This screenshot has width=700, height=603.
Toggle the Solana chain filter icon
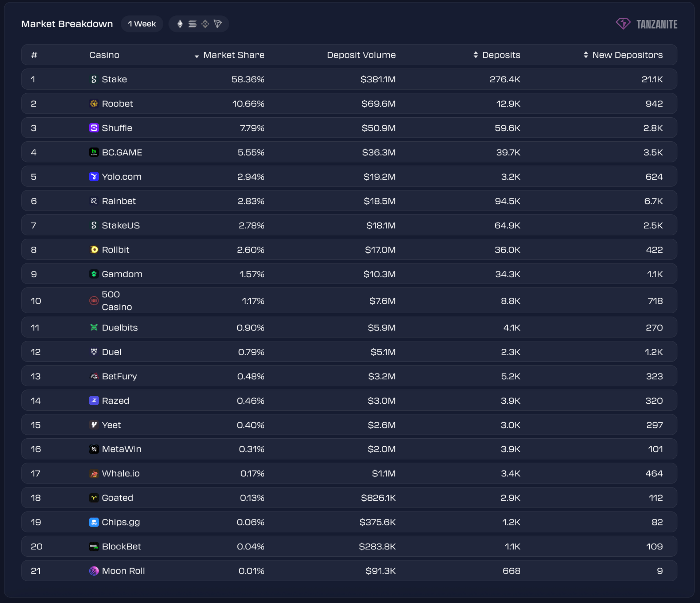(192, 24)
